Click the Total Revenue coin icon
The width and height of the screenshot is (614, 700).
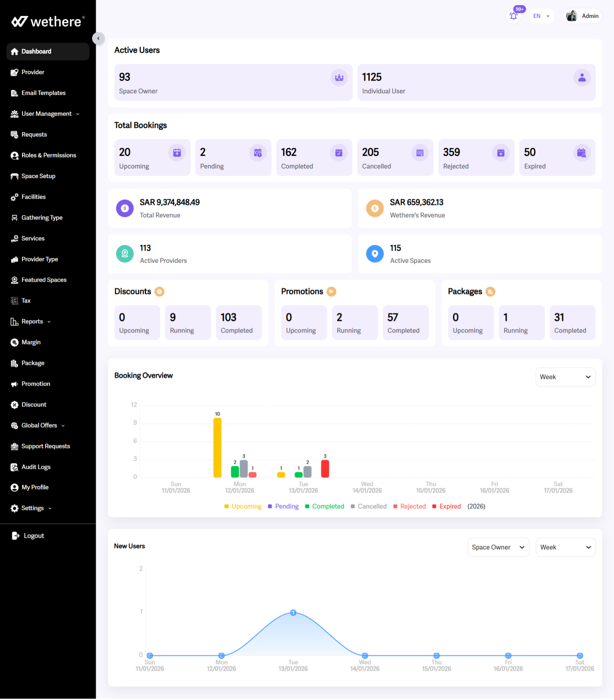(125, 208)
